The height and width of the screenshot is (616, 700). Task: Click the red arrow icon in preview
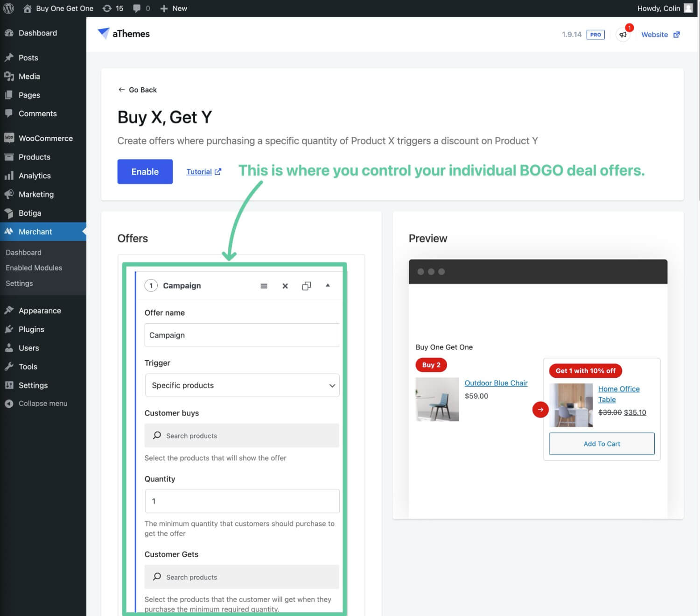tap(540, 410)
